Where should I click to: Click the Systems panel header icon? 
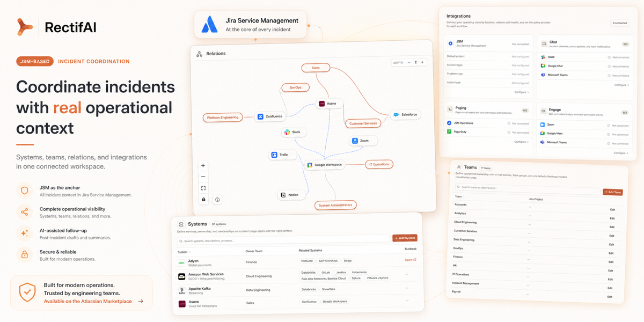(x=181, y=224)
